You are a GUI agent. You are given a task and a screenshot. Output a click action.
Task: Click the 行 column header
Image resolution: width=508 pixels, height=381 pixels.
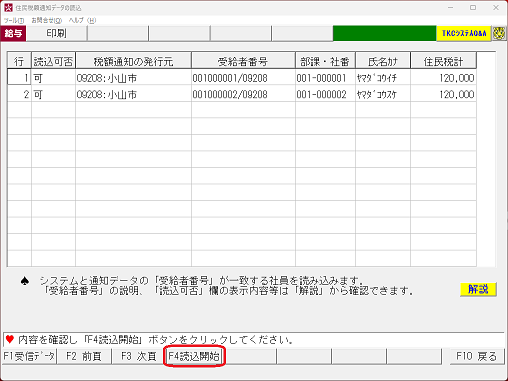[x=19, y=61]
